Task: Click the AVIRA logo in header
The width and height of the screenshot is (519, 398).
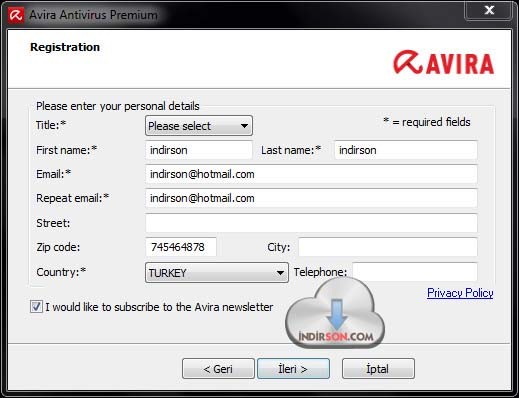Action: tap(443, 63)
